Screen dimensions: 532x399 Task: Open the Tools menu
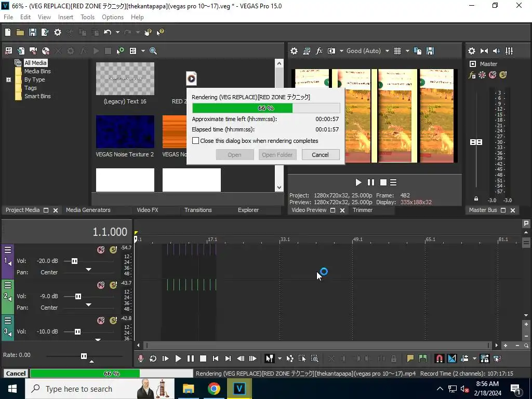click(87, 17)
